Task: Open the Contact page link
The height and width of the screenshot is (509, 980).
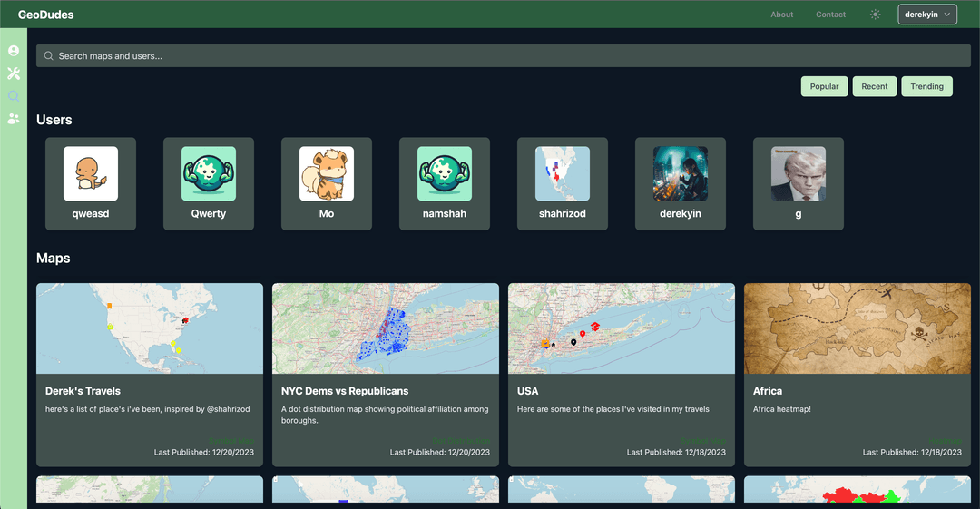Action: 830,15
